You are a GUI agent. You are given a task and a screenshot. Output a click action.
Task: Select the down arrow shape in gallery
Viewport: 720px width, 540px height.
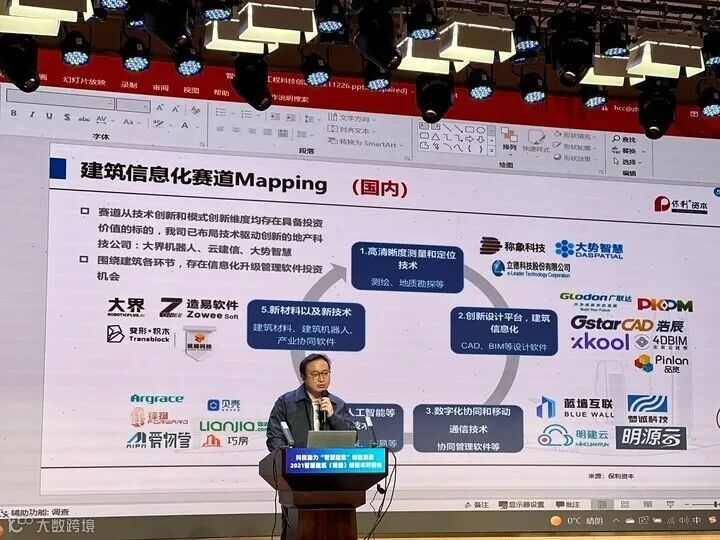pos(480,140)
